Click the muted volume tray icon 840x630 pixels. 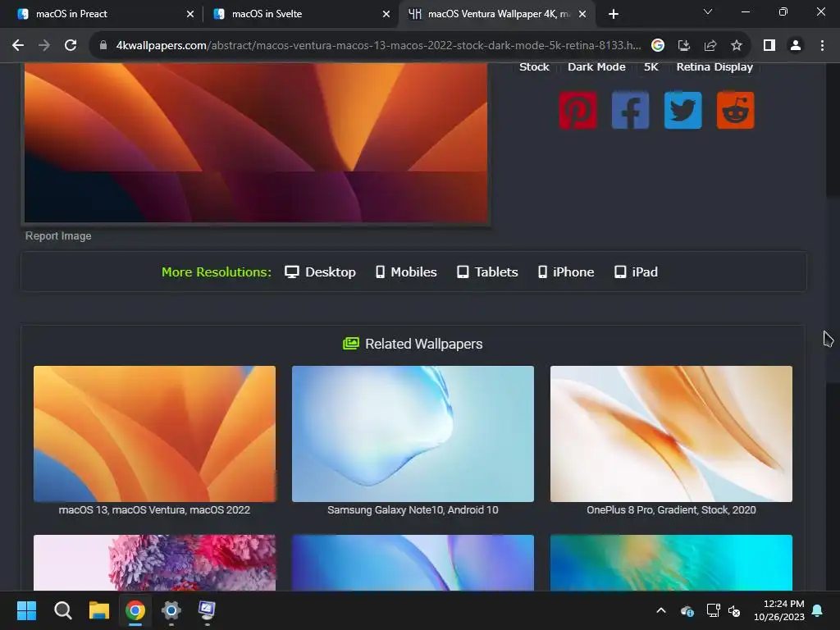click(x=734, y=610)
